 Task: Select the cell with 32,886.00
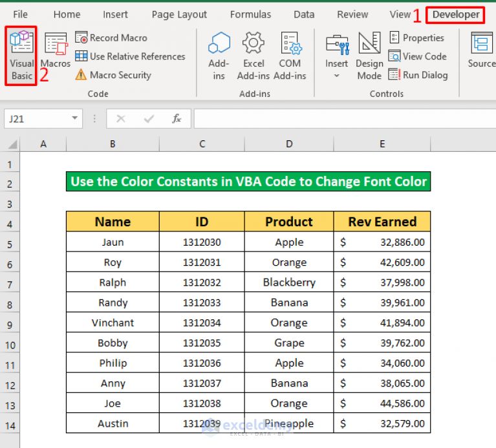click(x=382, y=242)
